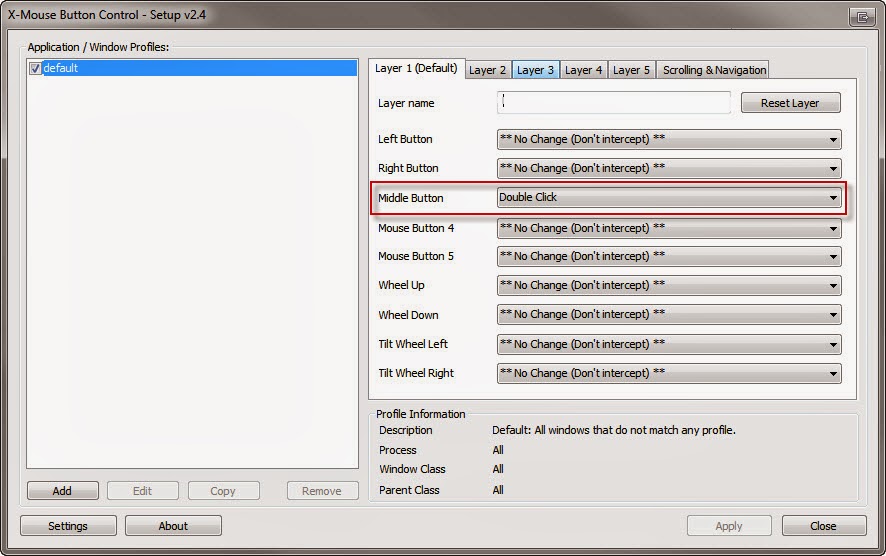The height and width of the screenshot is (556, 886).
Task: Open the Right Button dropdown
Action: 669,168
